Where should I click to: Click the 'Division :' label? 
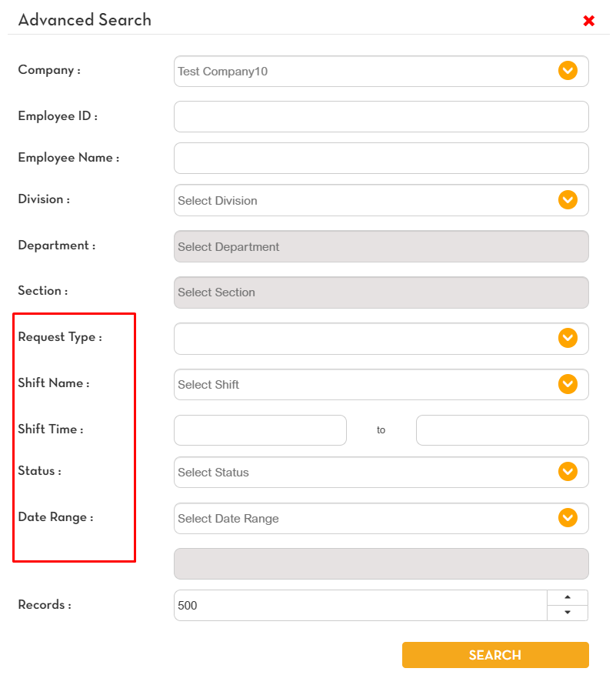[44, 199]
